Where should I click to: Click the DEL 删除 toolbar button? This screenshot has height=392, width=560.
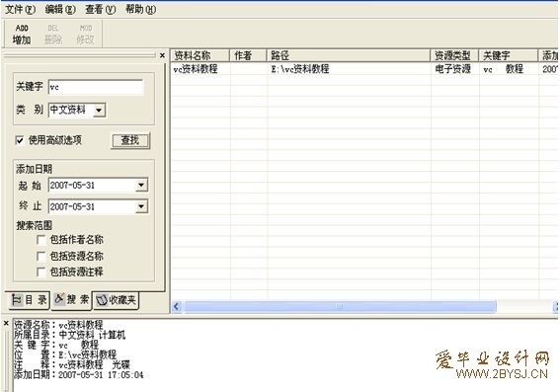[x=53, y=35]
